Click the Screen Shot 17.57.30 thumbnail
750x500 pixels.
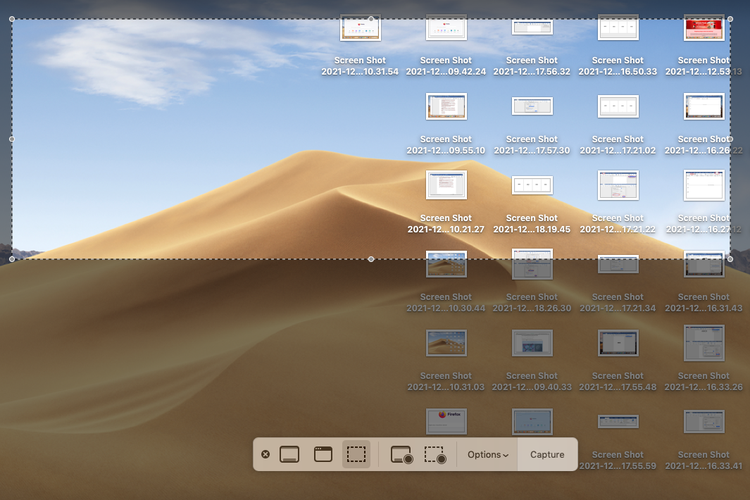point(532,106)
